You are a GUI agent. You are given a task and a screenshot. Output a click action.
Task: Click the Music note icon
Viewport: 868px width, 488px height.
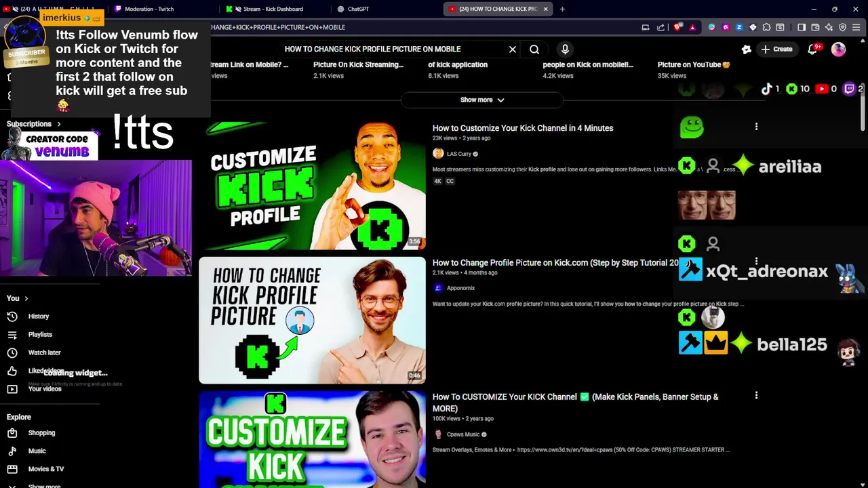click(12, 451)
